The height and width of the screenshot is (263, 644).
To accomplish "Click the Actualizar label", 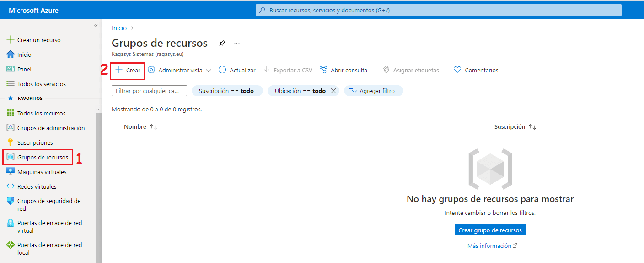I will tap(242, 70).
